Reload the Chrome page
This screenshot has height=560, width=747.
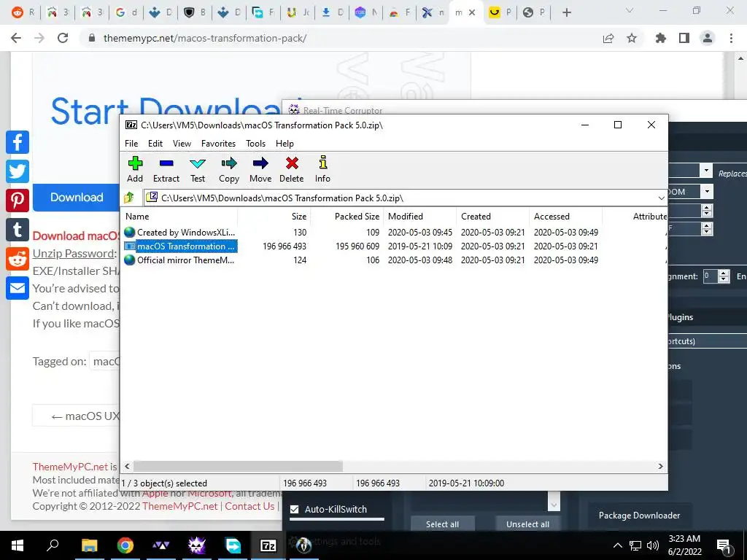pyautogui.click(x=63, y=38)
